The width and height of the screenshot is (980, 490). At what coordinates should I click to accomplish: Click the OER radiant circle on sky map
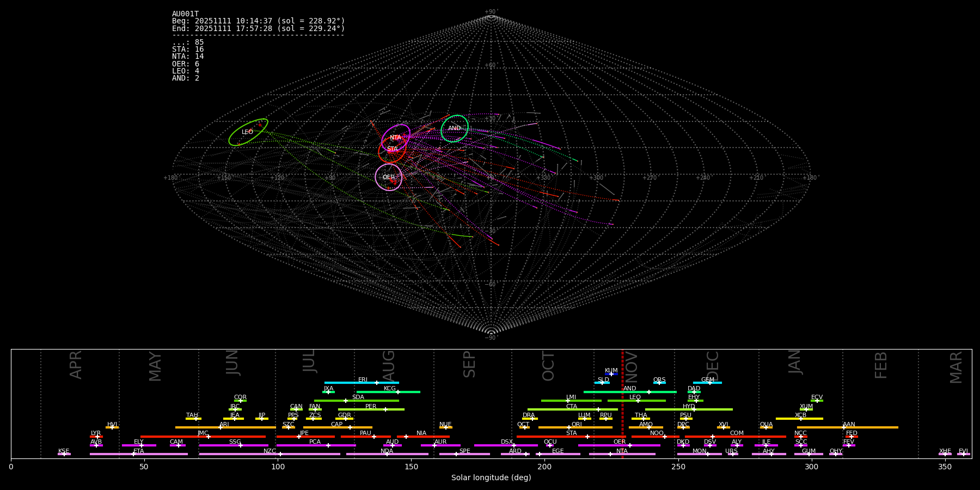pyautogui.click(x=389, y=177)
